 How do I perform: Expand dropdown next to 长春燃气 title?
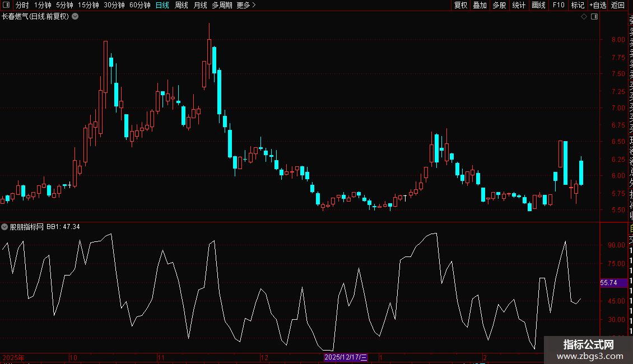75,17
